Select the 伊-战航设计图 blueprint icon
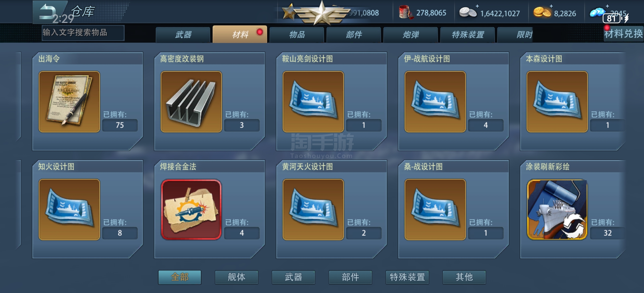Screen dimensions: 644x293 click(435, 102)
